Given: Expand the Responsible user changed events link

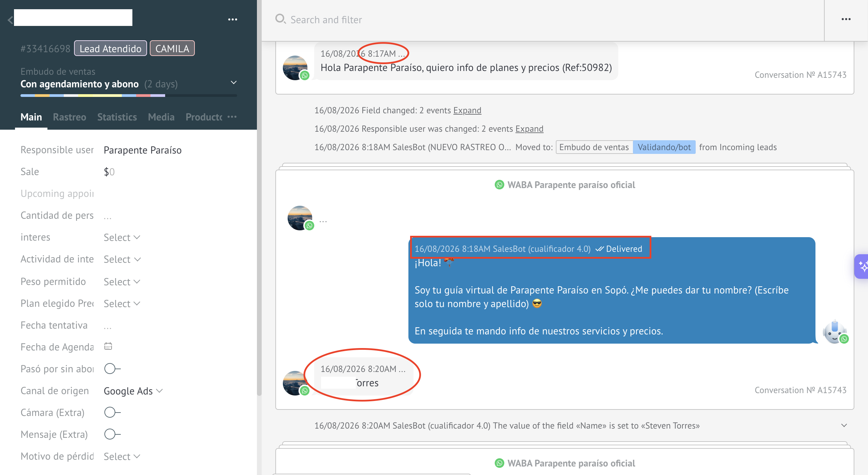Looking at the screenshot, I should [x=529, y=129].
